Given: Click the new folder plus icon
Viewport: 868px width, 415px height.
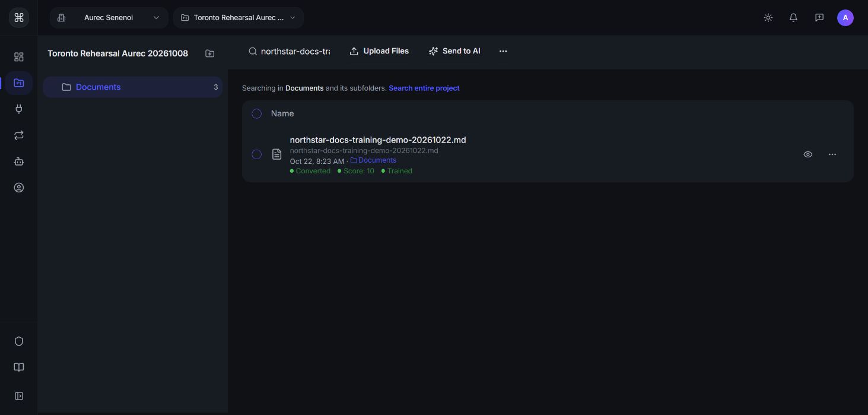Looking at the screenshot, I should coord(210,53).
